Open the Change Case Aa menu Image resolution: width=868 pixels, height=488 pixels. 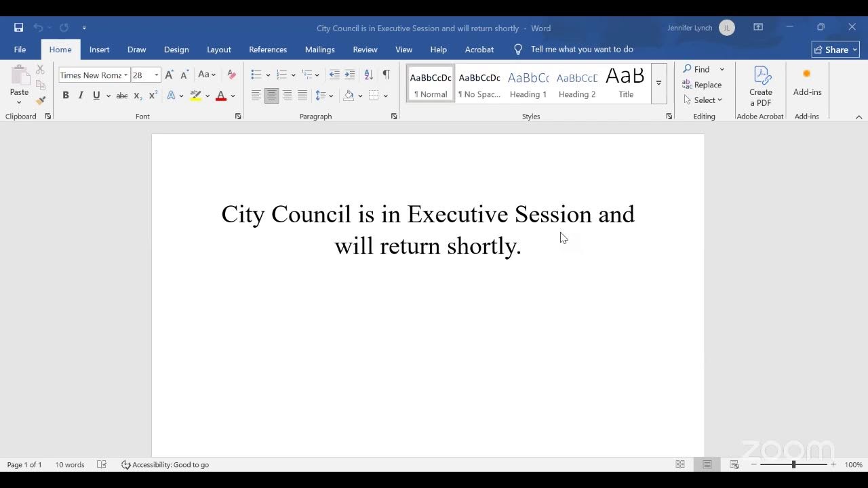206,75
